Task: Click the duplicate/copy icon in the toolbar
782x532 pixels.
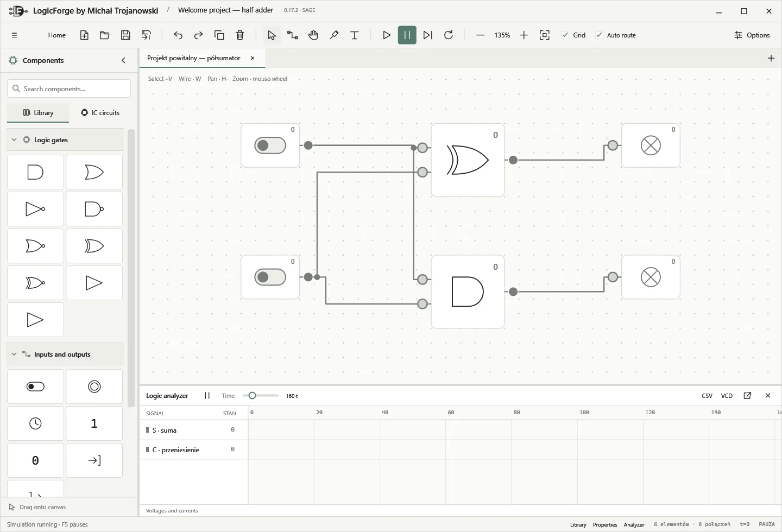Action: click(x=219, y=35)
